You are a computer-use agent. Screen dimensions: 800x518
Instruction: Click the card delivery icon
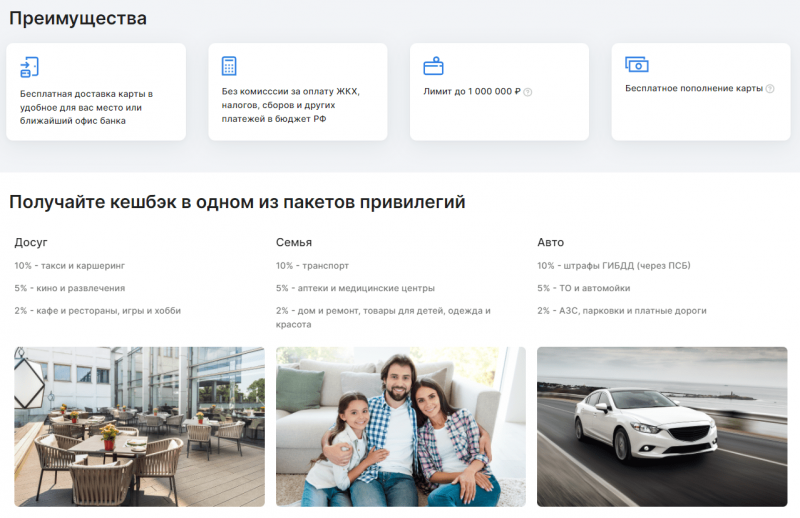(29, 67)
